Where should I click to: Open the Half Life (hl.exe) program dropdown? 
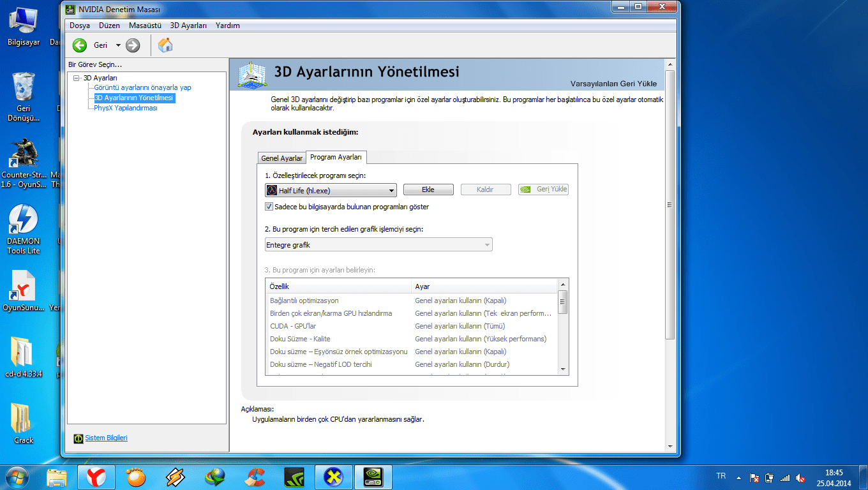click(331, 190)
